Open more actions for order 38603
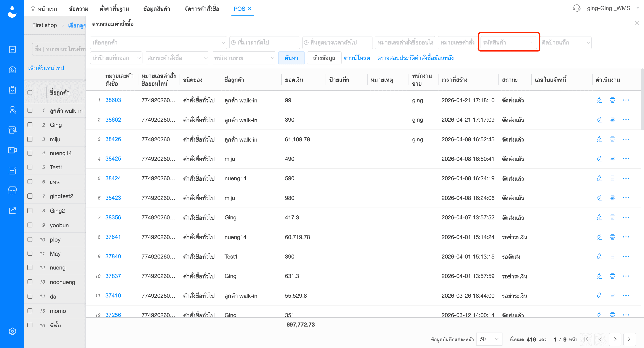The image size is (644, 348). pyautogui.click(x=626, y=100)
